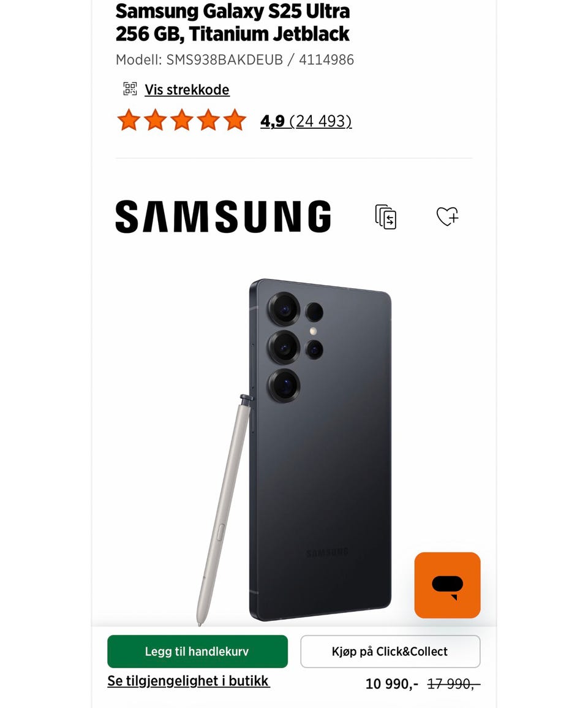Click Legg til handlekurv button

point(197,651)
